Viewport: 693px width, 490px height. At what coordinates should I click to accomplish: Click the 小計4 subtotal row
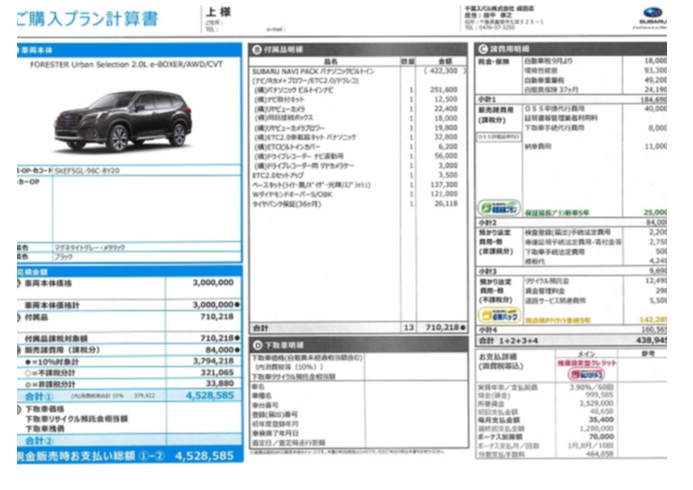click(571, 330)
